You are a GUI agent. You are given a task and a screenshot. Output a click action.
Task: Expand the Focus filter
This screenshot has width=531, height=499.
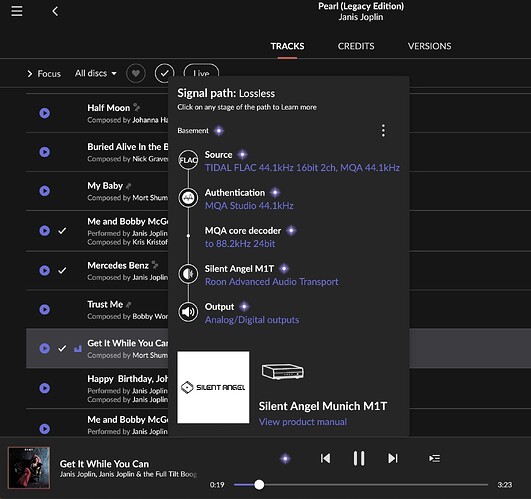pos(44,73)
